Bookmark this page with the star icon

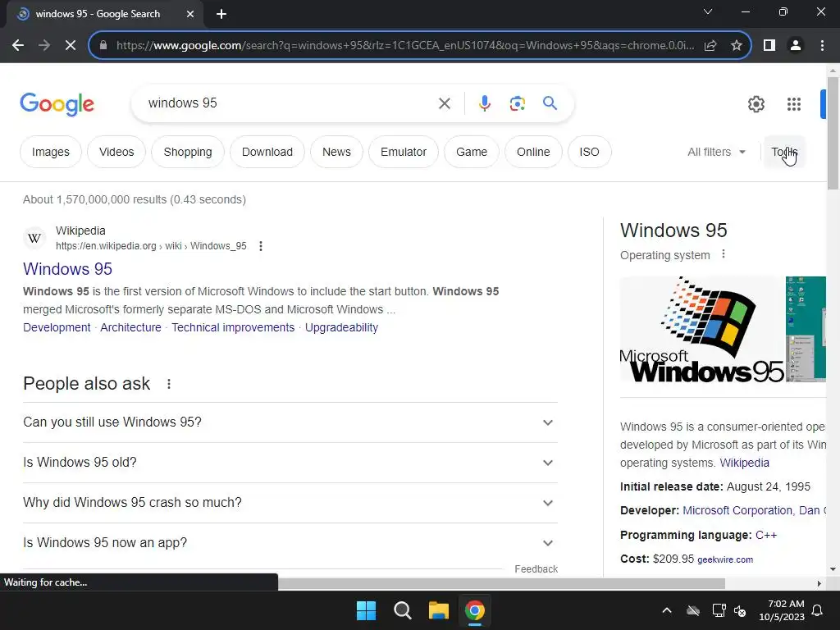click(737, 46)
